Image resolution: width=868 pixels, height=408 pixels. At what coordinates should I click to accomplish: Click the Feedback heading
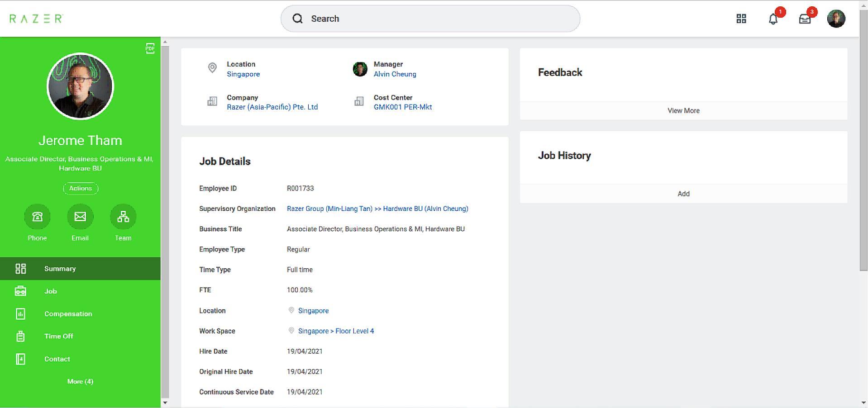tap(560, 72)
